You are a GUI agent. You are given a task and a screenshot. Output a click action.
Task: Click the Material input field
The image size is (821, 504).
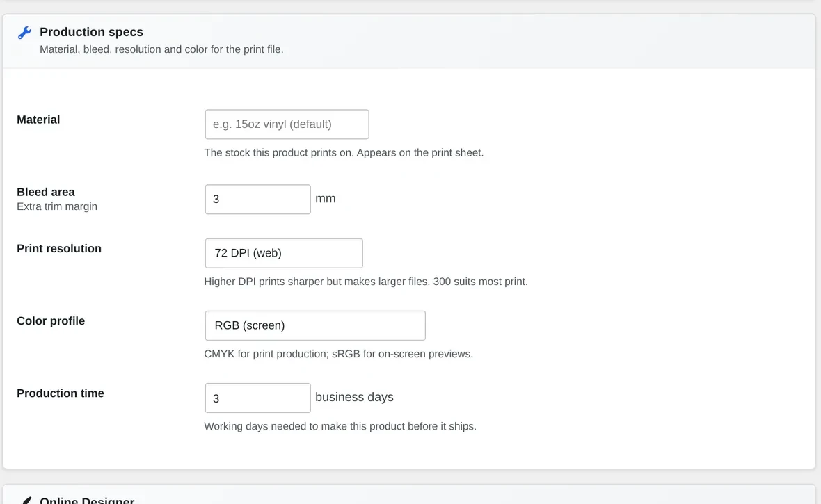[x=287, y=124]
